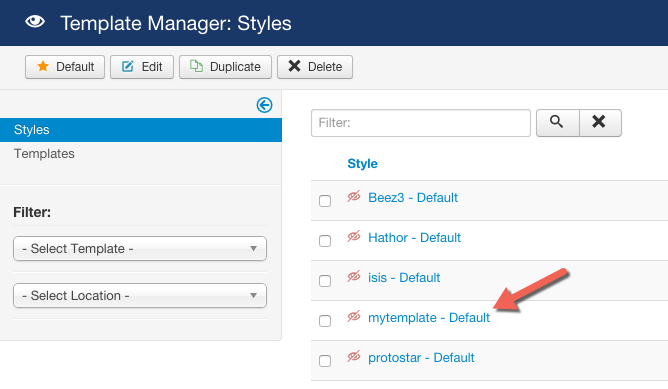Open the Templates sidebar item
668x389 pixels.
[x=44, y=153]
